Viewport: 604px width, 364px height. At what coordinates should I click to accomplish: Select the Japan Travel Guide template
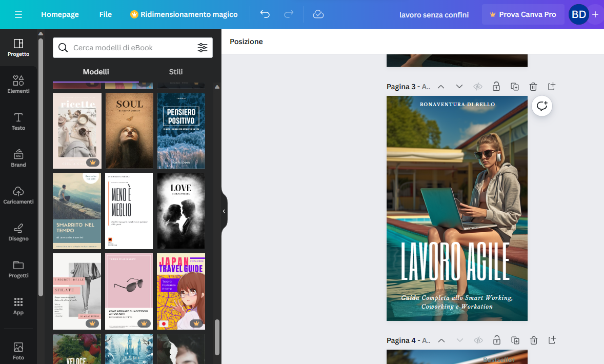(181, 292)
